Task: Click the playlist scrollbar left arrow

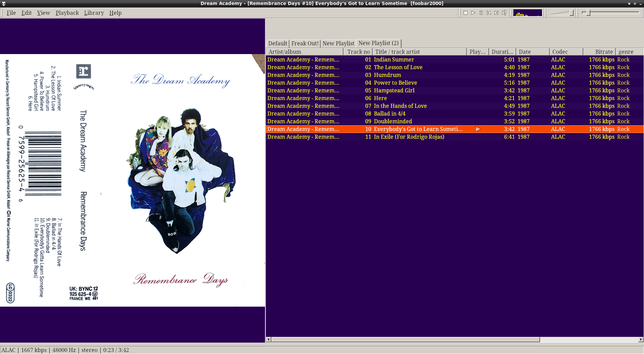Action: pyautogui.click(x=268, y=339)
